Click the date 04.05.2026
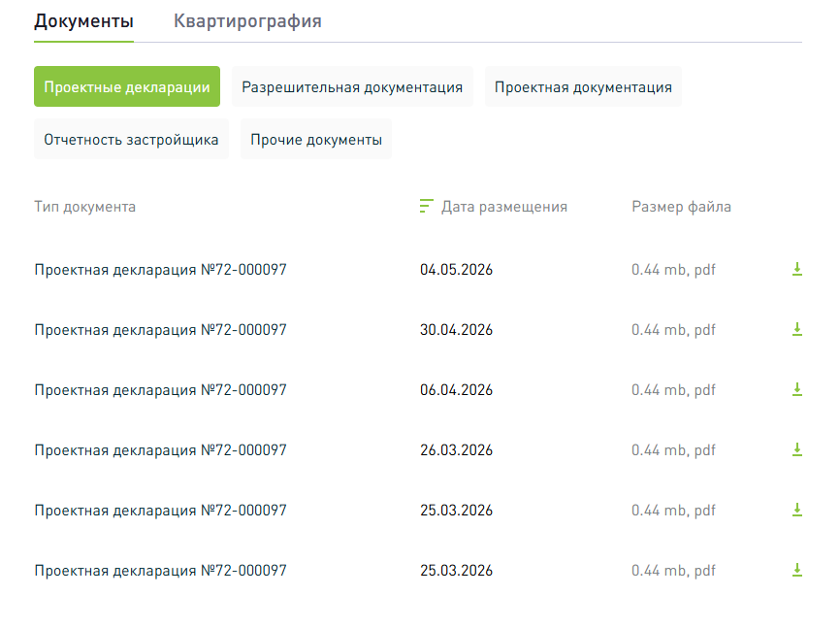 [456, 269]
